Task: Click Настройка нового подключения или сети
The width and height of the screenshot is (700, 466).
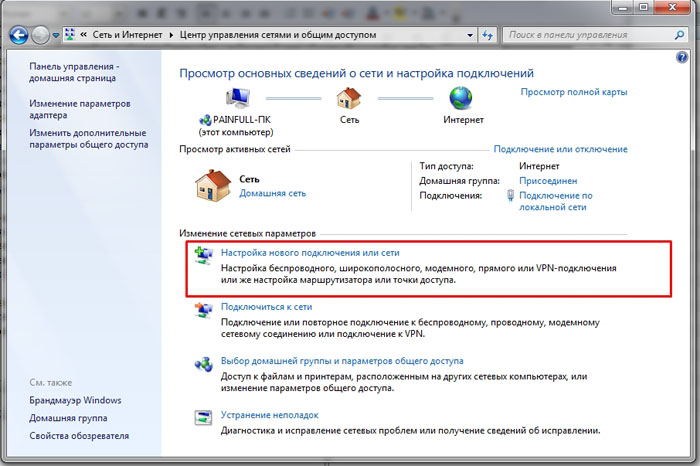Action: [310, 254]
